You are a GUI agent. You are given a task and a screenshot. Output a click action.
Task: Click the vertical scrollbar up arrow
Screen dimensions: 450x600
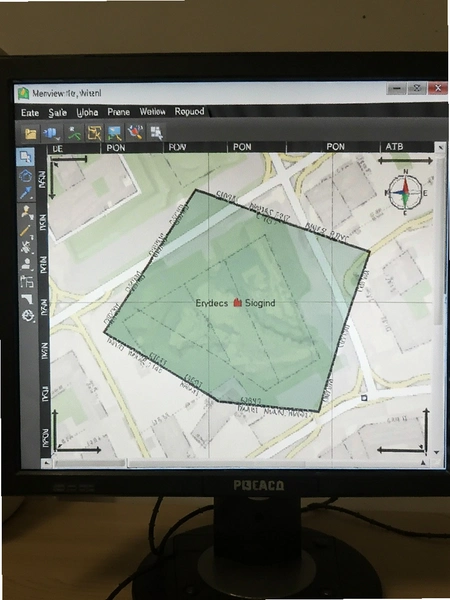click(440, 147)
